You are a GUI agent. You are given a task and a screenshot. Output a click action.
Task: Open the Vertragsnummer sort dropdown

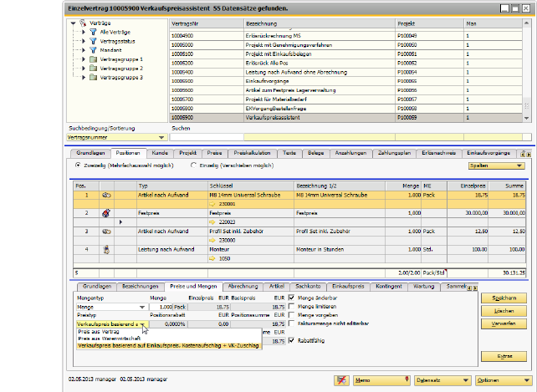pyautogui.click(x=161, y=137)
